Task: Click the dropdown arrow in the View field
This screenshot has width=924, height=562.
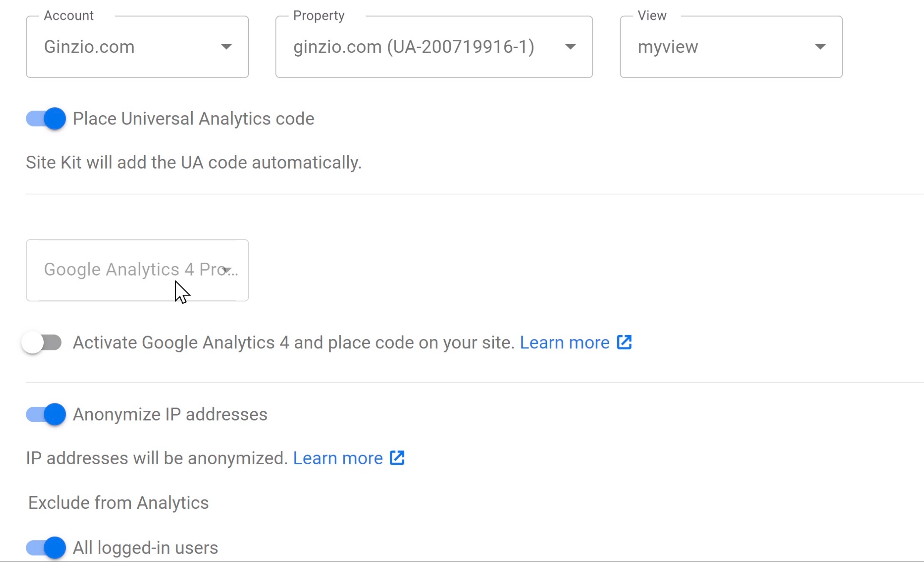Action: 819,47
